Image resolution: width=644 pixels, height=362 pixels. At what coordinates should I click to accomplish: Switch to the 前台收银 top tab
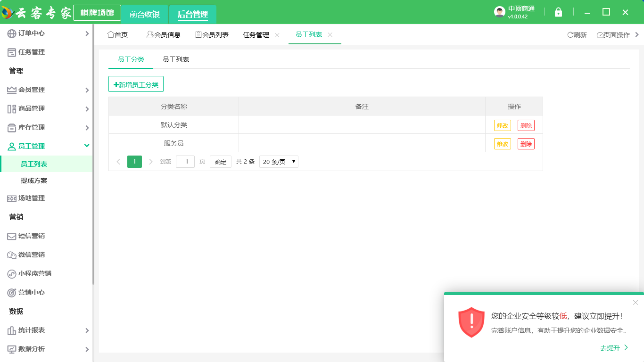point(145,14)
